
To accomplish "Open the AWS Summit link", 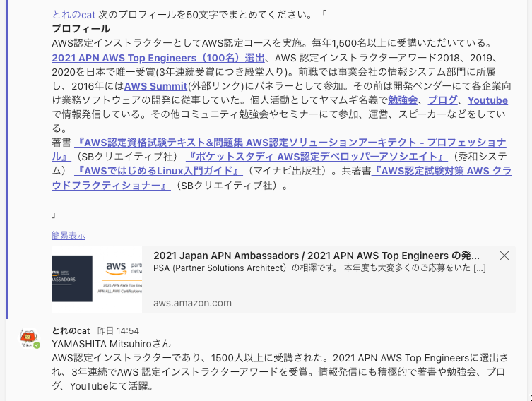I will point(155,86).
